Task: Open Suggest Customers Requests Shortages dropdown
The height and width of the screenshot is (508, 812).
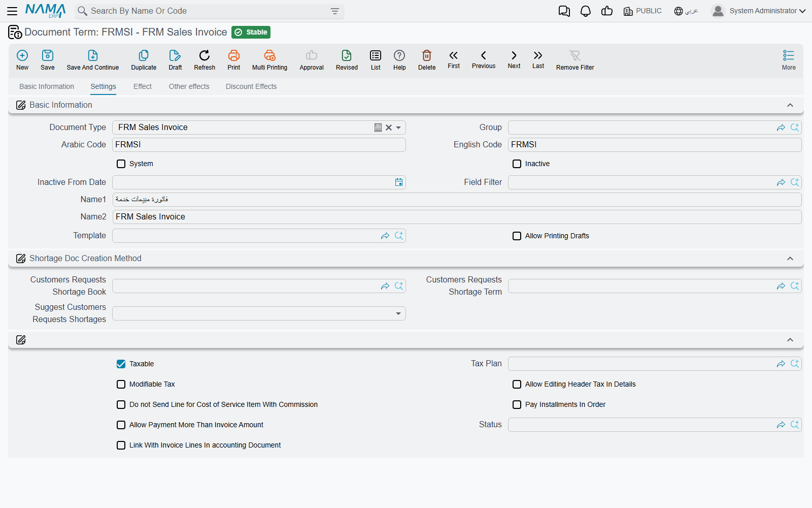Action: click(x=398, y=313)
